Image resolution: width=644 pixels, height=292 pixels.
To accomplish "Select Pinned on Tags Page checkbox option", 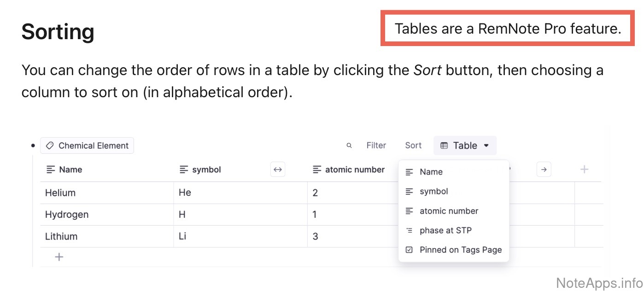I will click(x=460, y=250).
